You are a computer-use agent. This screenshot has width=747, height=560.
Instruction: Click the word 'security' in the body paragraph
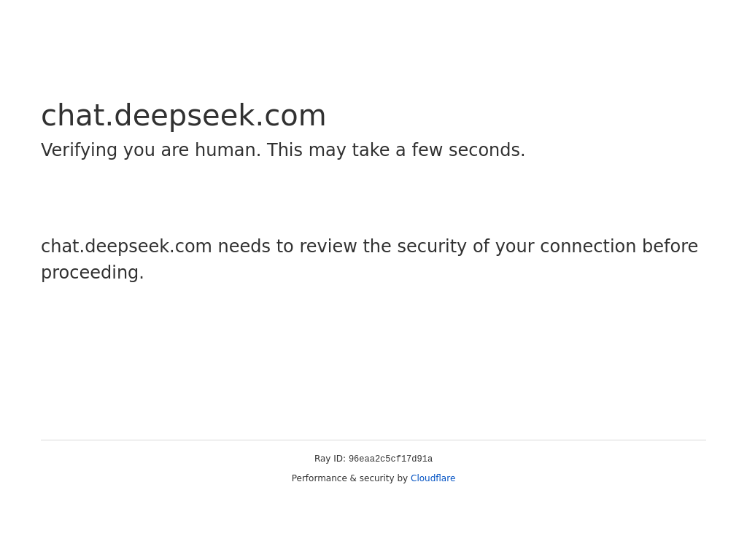(x=432, y=246)
